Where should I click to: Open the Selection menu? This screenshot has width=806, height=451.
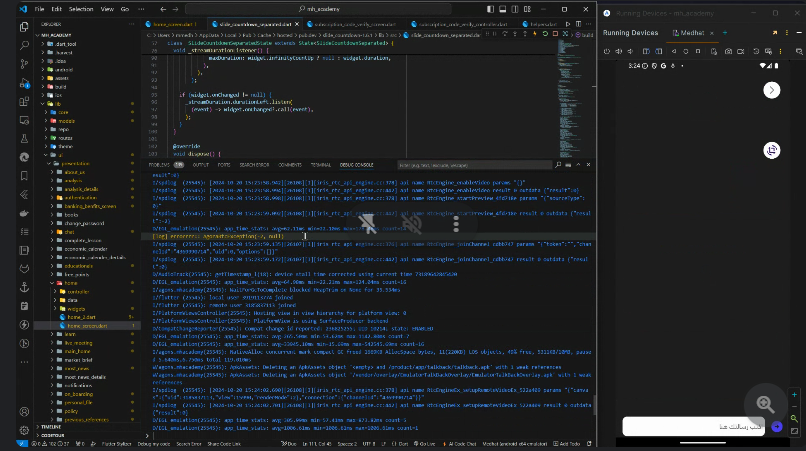point(81,9)
